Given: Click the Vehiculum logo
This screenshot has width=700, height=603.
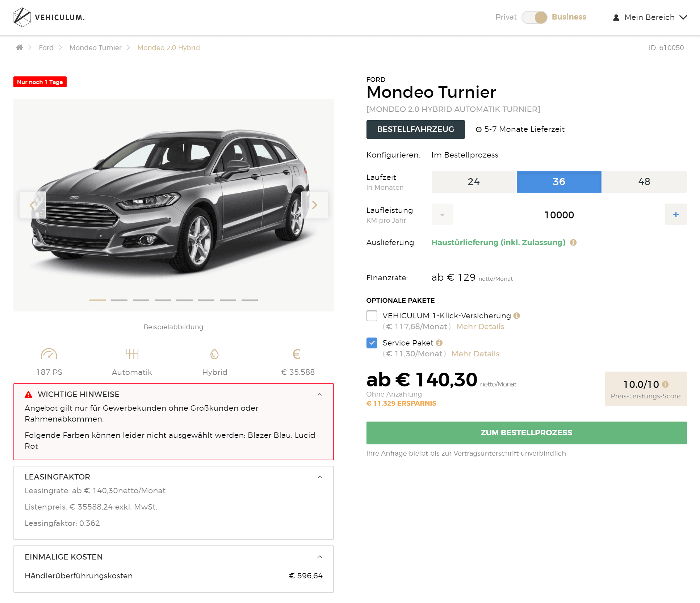Looking at the screenshot, I should coord(49,17).
